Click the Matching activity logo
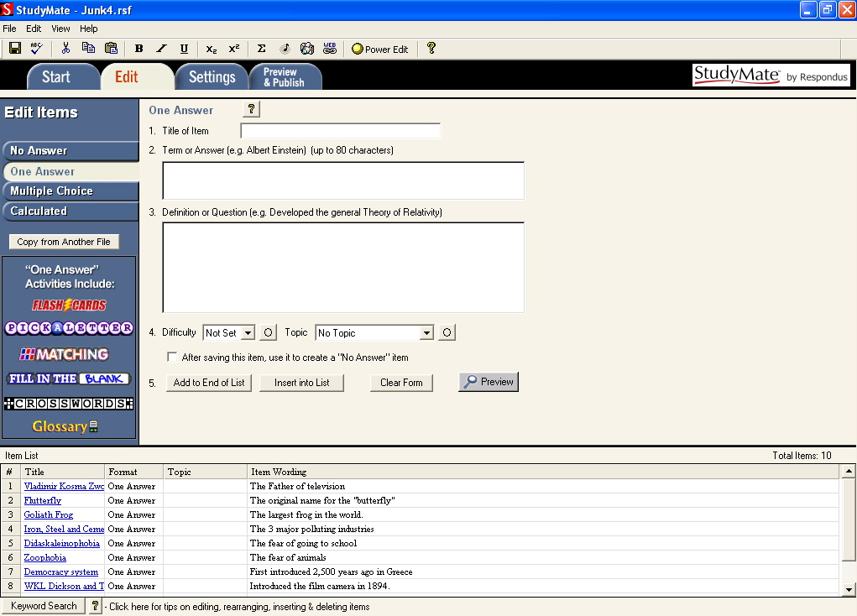The width and height of the screenshot is (857, 616). [64, 354]
